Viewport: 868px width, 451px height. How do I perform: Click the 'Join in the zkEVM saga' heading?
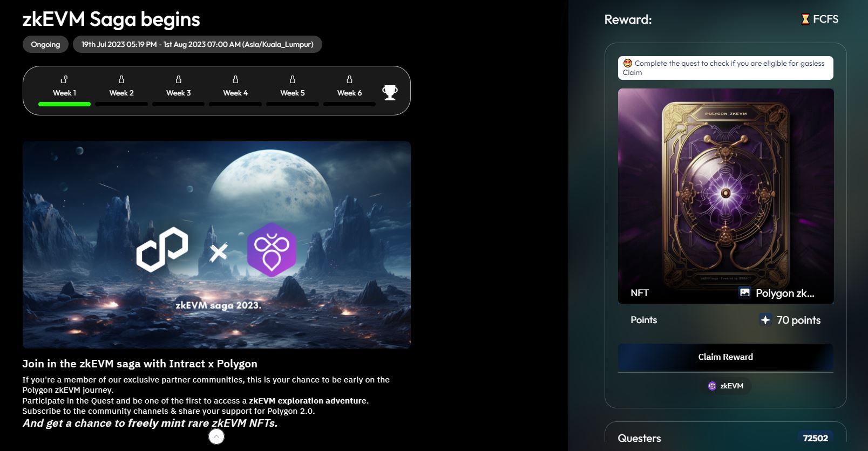pyautogui.click(x=140, y=364)
